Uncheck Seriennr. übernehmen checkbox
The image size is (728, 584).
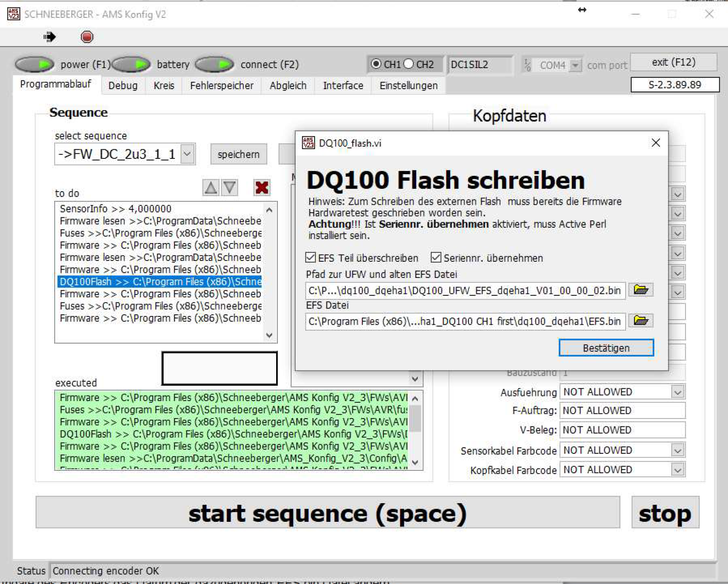pos(436,258)
